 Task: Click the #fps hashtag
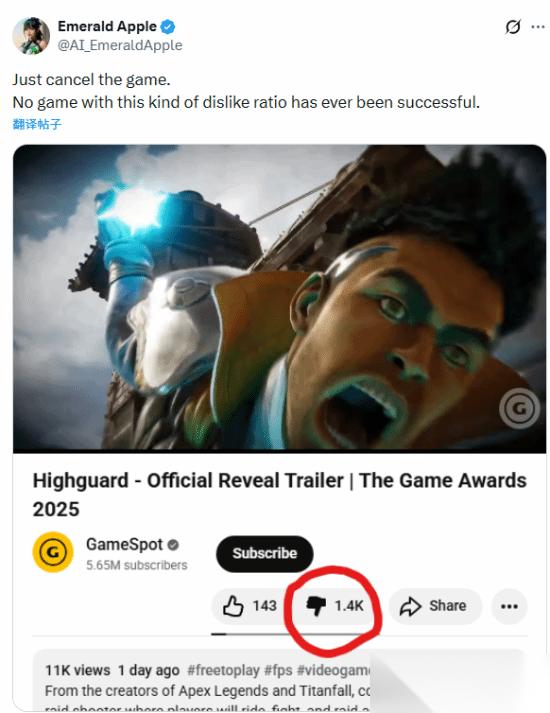click(278, 670)
